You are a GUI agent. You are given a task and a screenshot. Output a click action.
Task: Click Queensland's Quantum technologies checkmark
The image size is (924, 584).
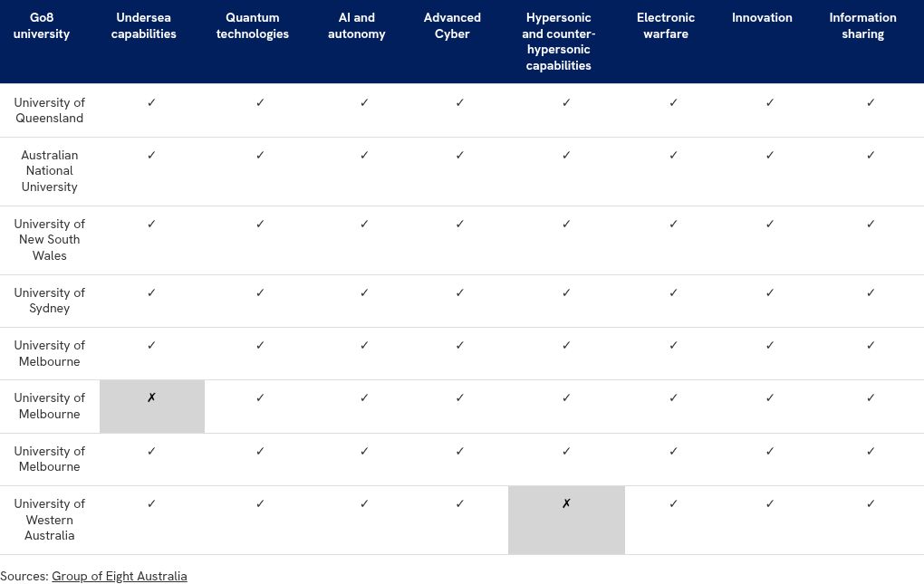(x=260, y=102)
